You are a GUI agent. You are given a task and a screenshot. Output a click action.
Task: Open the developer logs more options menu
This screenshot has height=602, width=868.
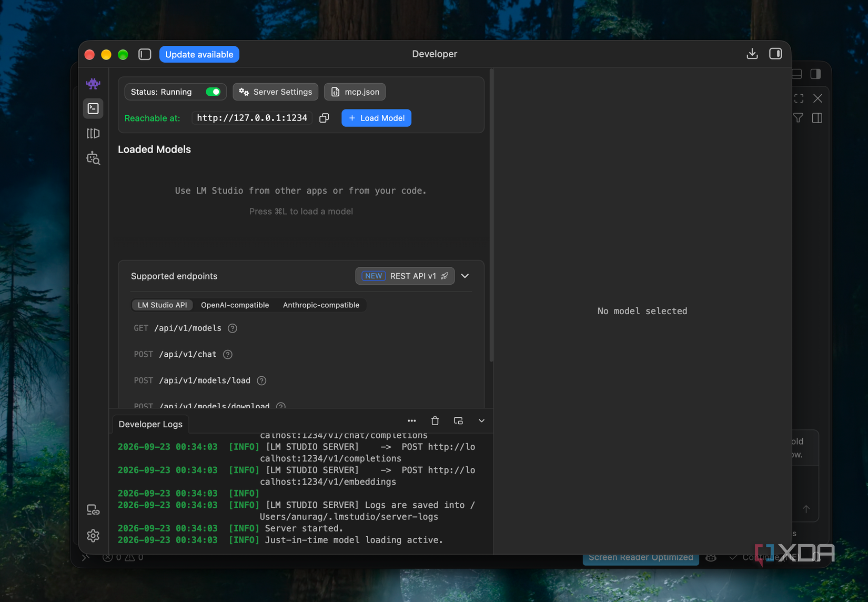pos(412,421)
